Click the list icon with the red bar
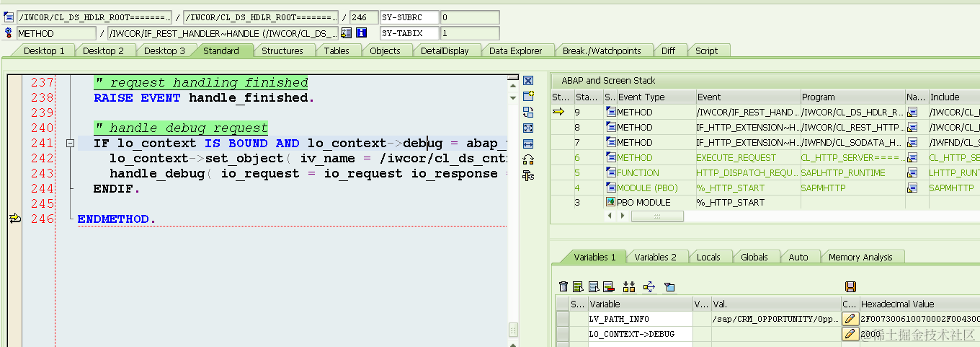The image size is (980, 347). (x=608, y=287)
